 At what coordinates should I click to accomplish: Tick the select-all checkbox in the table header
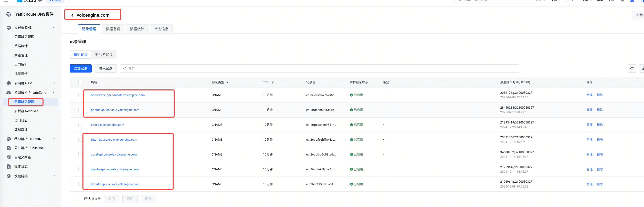point(80,82)
